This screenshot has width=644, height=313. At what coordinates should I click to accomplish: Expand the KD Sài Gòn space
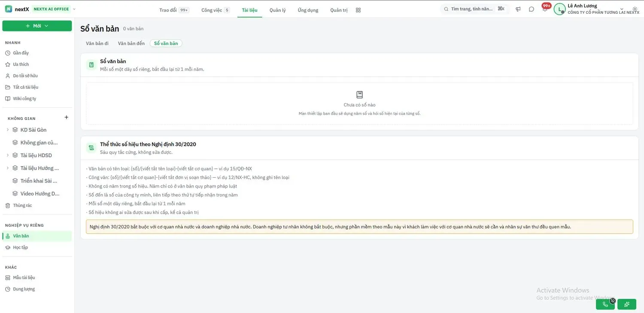click(x=7, y=130)
